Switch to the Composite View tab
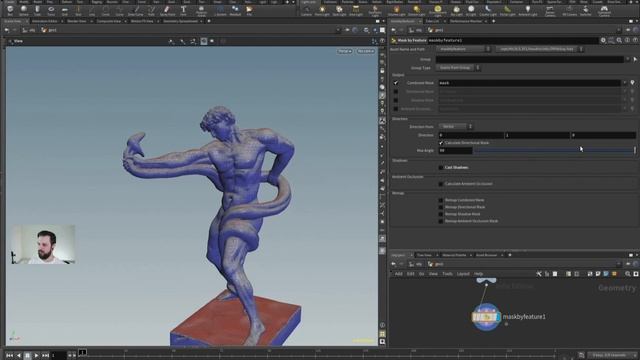This screenshot has height=360, width=640. (x=109, y=21)
